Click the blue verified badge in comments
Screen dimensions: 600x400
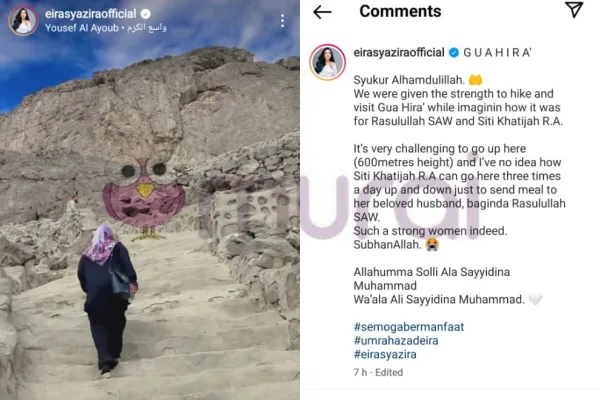454,53
